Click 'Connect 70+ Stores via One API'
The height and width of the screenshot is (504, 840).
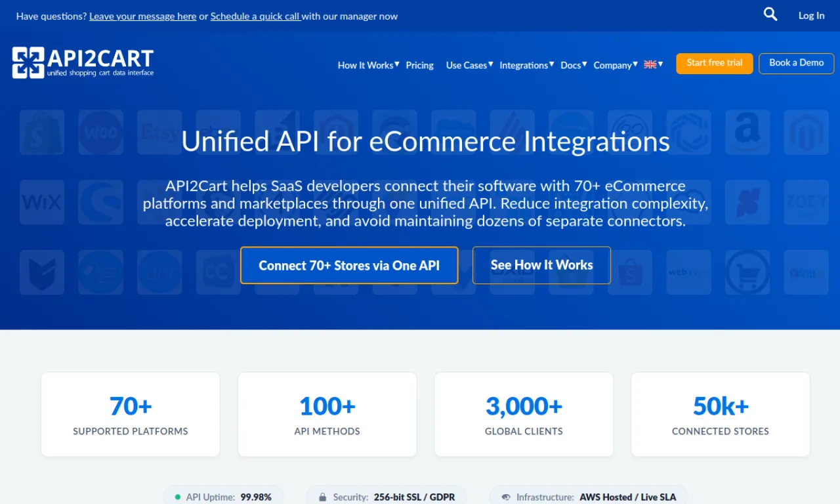tap(349, 265)
